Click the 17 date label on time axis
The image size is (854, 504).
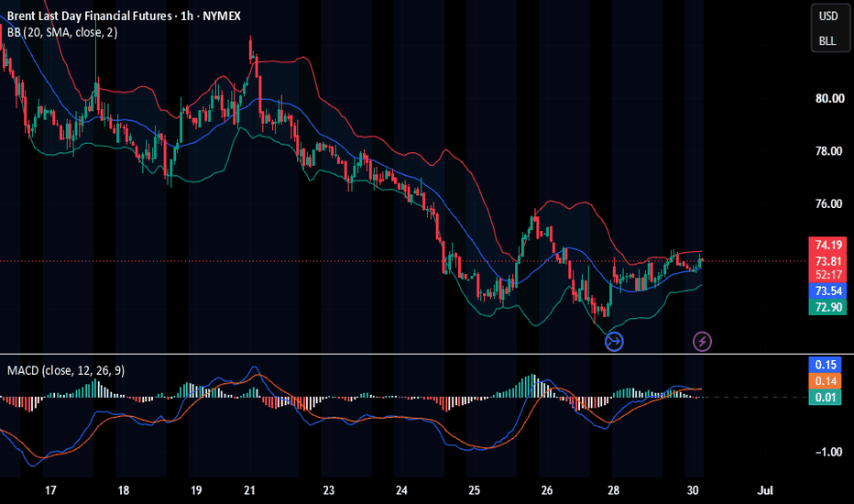pyautogui.click(x=50, y=490)
